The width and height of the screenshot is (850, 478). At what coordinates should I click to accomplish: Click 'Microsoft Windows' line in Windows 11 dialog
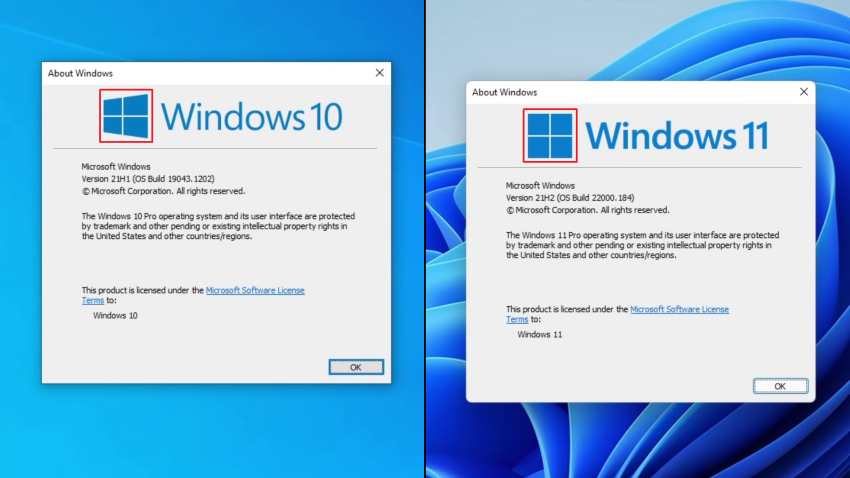click(540, 186)
